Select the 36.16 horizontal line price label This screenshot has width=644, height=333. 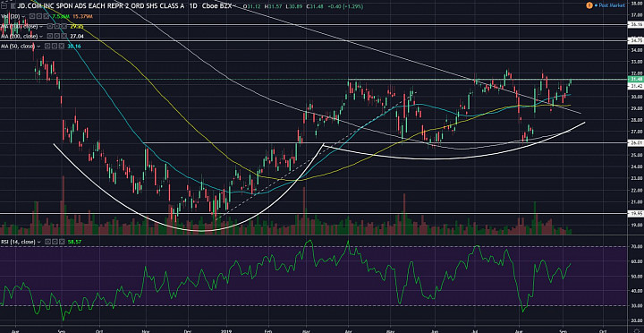click(636, 25)
